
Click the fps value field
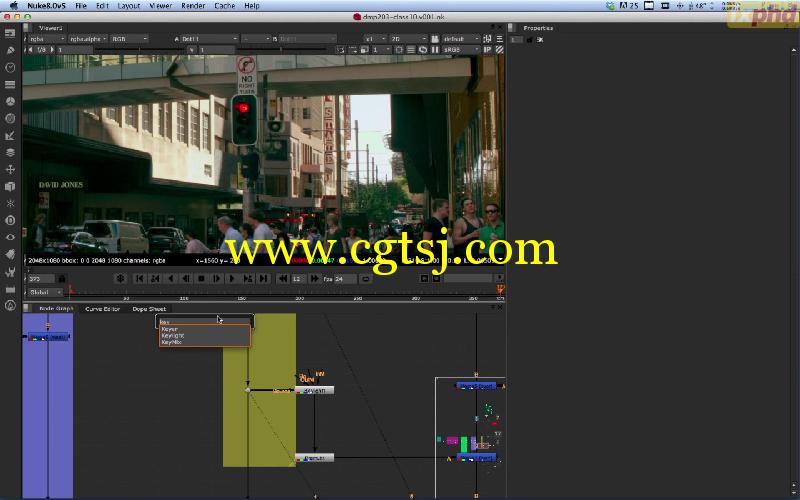point(345,279)
